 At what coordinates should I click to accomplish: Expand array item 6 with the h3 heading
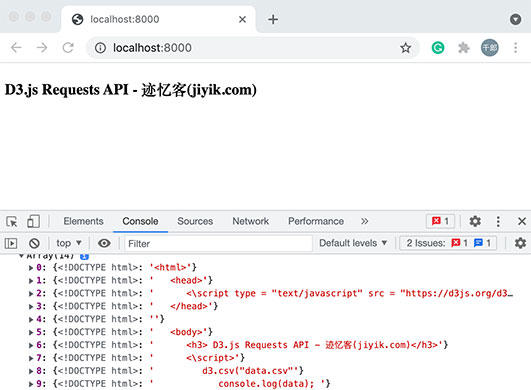coord(31,345)
